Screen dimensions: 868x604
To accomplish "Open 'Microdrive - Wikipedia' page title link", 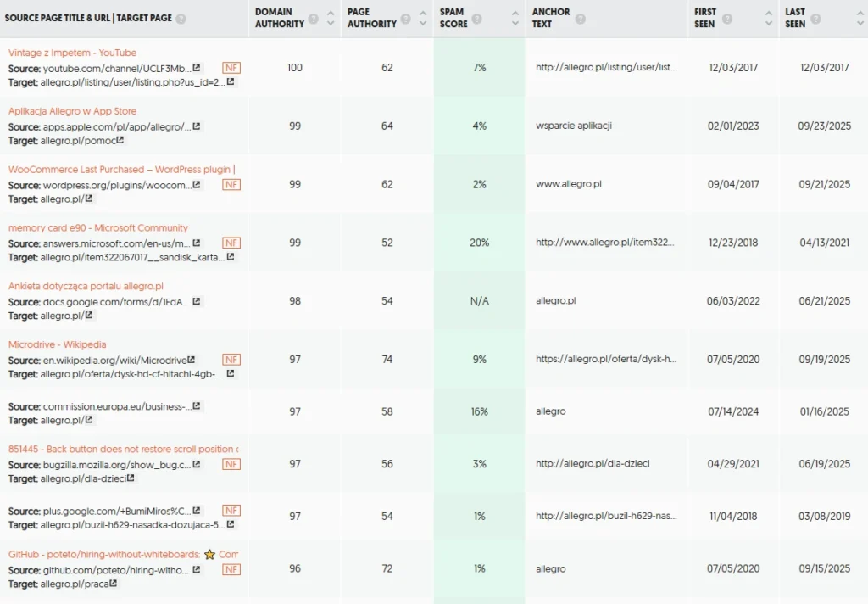I will (58, 344).
